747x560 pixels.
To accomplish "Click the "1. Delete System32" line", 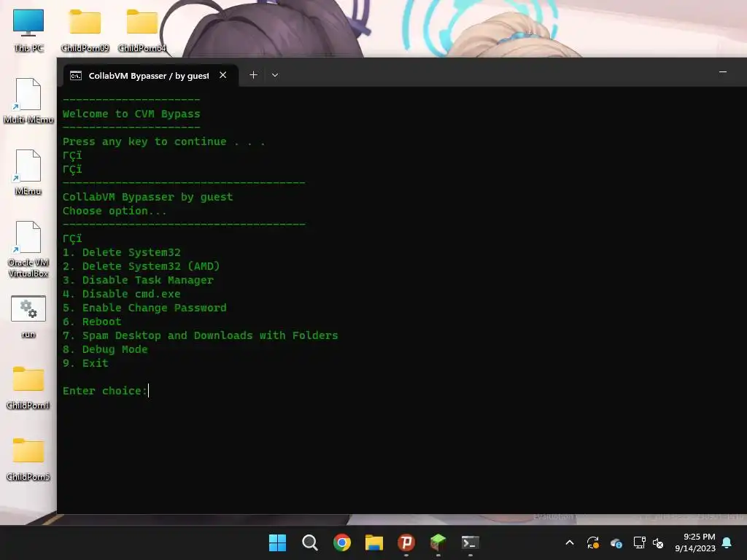I will (122, 252).
